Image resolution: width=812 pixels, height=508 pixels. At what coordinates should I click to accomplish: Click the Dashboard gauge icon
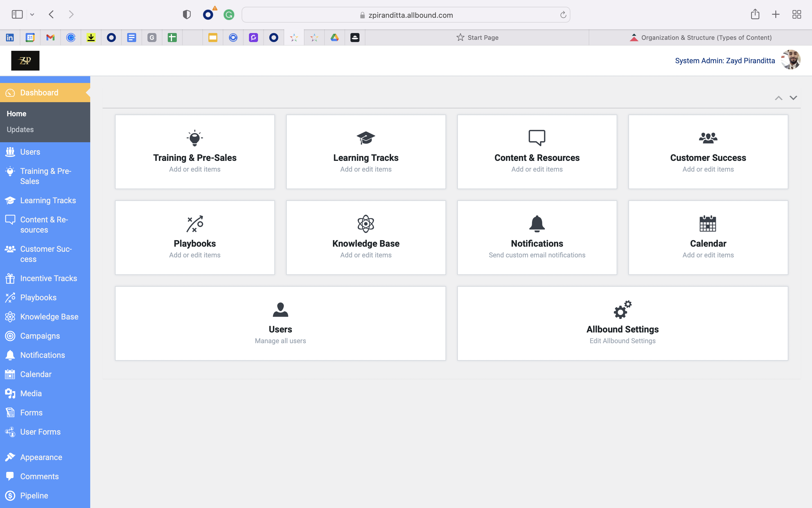coord(10,93)
